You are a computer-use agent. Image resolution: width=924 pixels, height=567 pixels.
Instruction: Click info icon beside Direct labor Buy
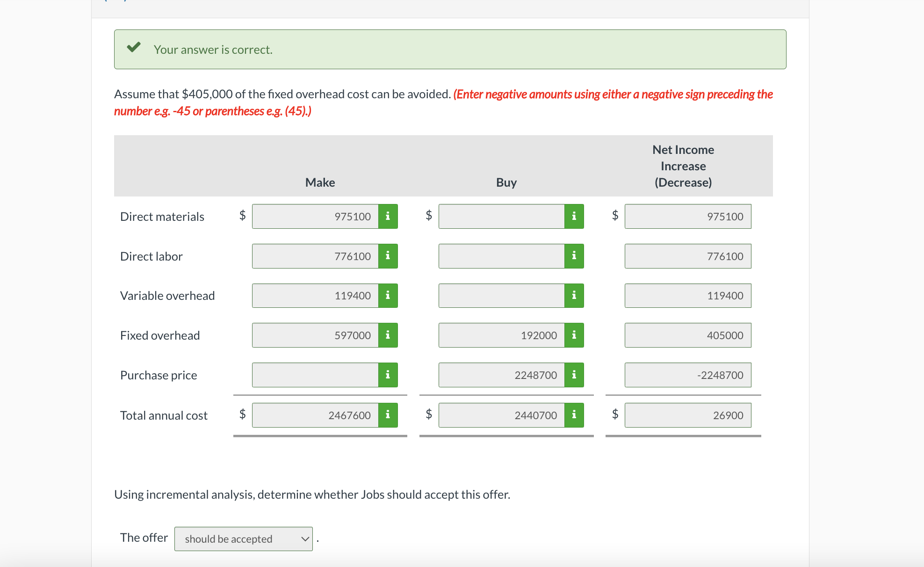point(574,256)
